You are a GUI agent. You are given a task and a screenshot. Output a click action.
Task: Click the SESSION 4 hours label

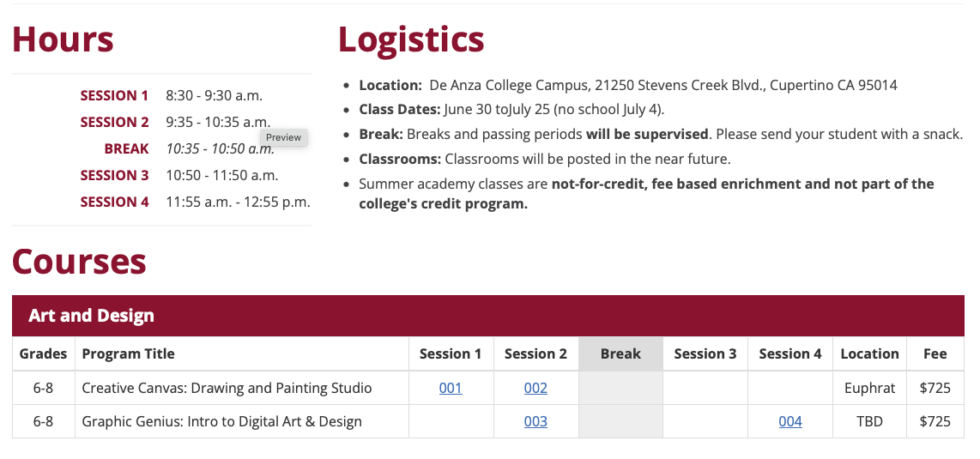click(x=114, y=202)
